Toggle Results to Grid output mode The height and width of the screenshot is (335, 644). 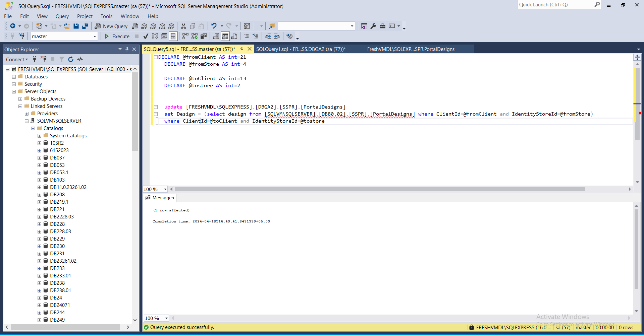(225, 36)
